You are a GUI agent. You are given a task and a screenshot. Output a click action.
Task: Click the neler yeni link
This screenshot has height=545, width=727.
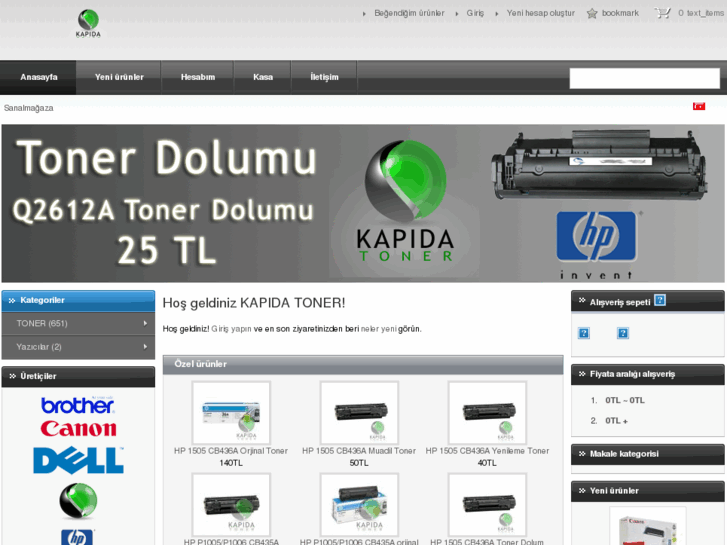(378, 329)
